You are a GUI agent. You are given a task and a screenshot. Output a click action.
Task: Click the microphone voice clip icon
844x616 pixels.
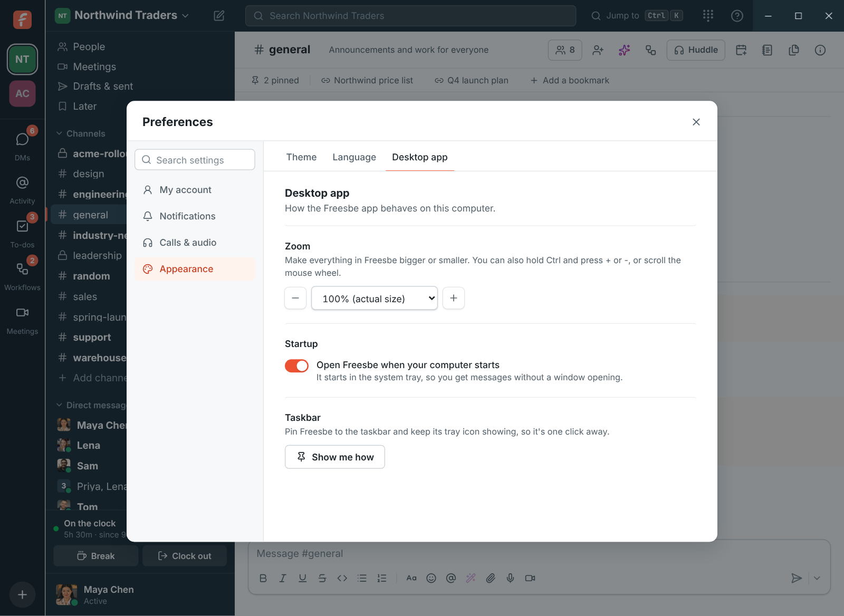(x=510, y=578)
